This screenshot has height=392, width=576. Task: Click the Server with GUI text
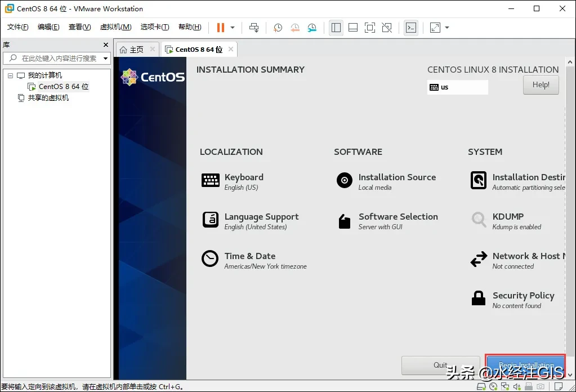381,228
